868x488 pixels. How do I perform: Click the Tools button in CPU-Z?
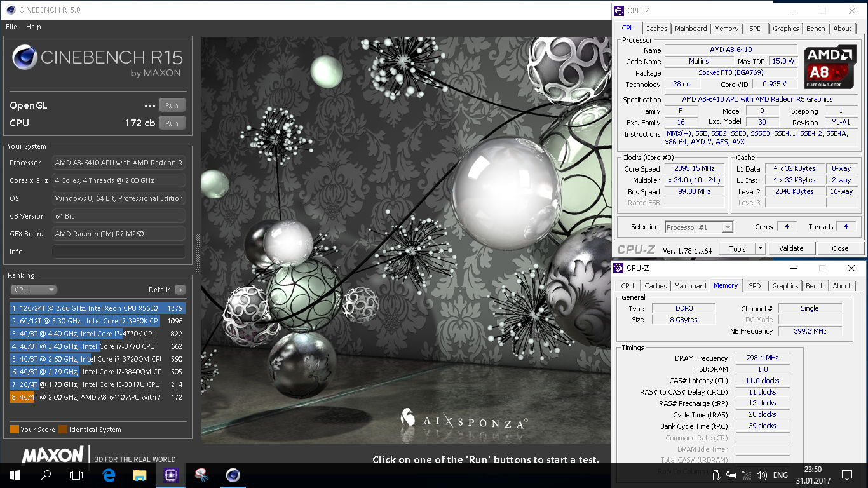737,249
